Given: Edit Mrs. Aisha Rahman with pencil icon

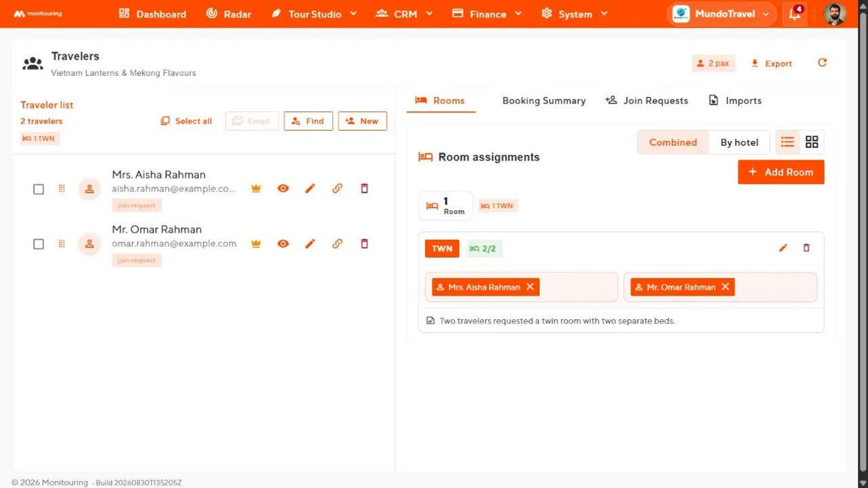Looking at the screenshot, I should [x=310, y=188].
